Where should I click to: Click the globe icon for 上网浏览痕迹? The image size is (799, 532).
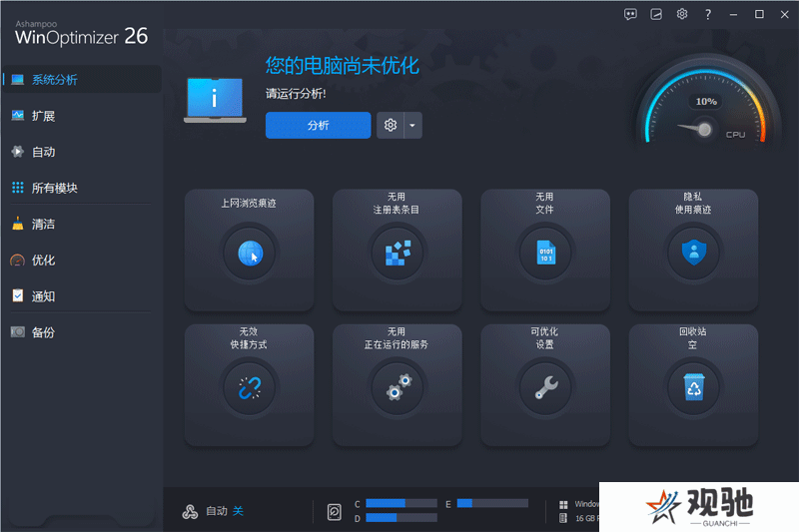click(x=250, y=253)
